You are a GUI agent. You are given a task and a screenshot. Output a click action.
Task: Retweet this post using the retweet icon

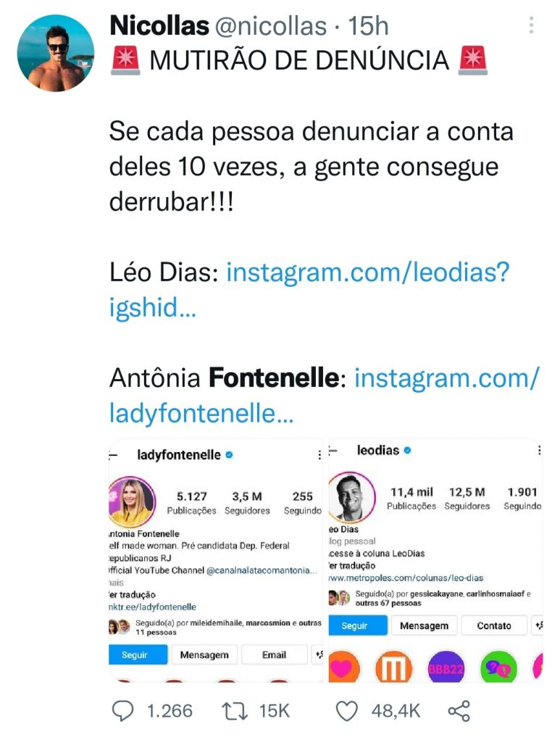pyautogui.click(x=235, y=711)
